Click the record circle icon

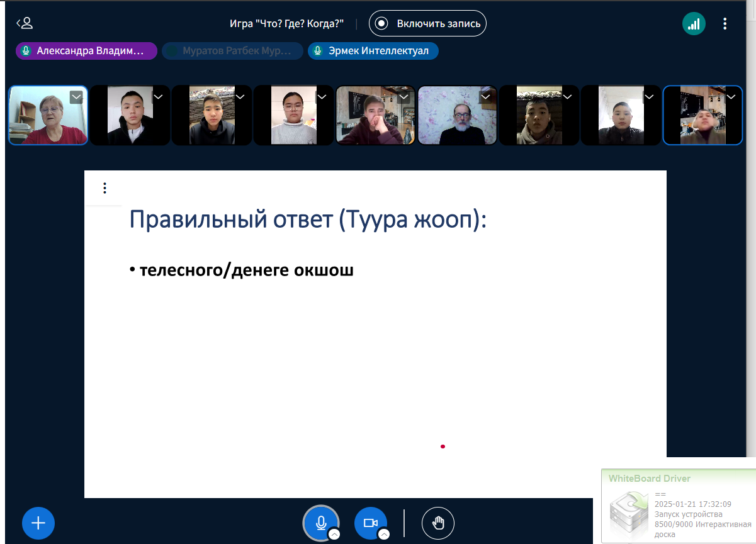(381, 24)
